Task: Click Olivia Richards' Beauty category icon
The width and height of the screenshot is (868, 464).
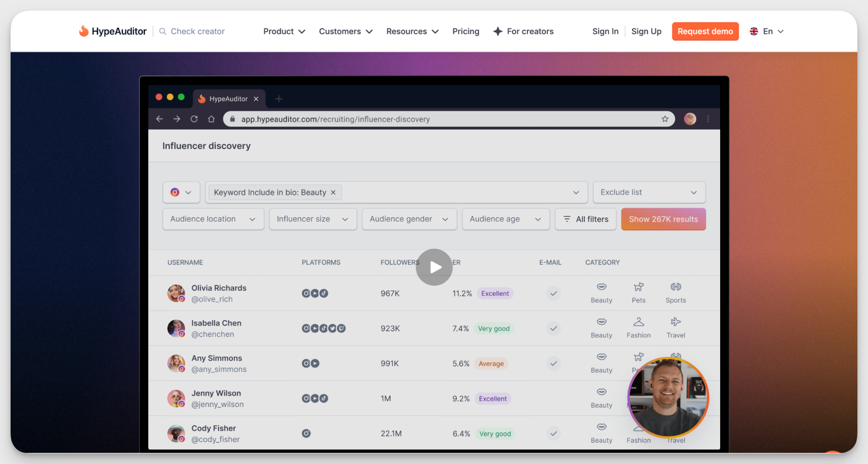Action: click(x=602, y=287)
